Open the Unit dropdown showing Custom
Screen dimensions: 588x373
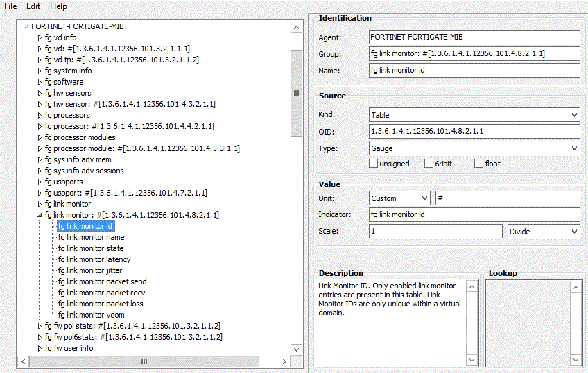tap(399, 198)
